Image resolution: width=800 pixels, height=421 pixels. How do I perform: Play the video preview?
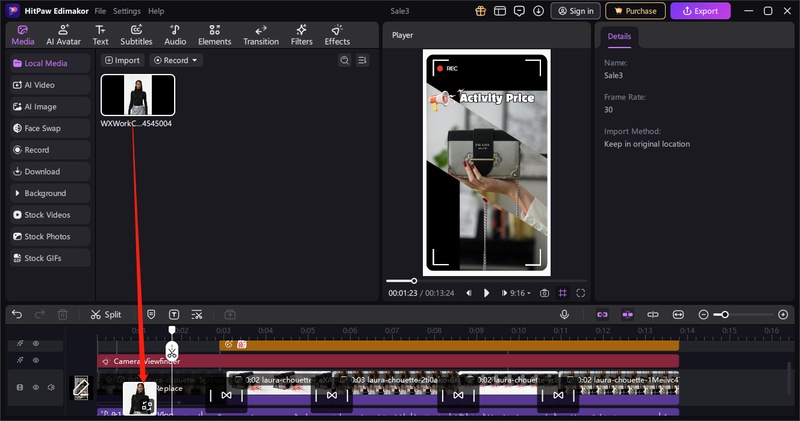coord(486,293)
